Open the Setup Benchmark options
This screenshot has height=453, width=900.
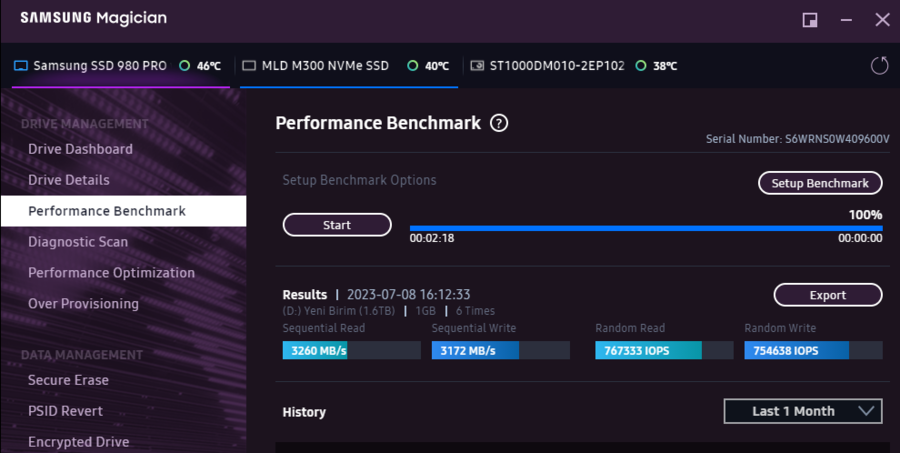[820, 183]
